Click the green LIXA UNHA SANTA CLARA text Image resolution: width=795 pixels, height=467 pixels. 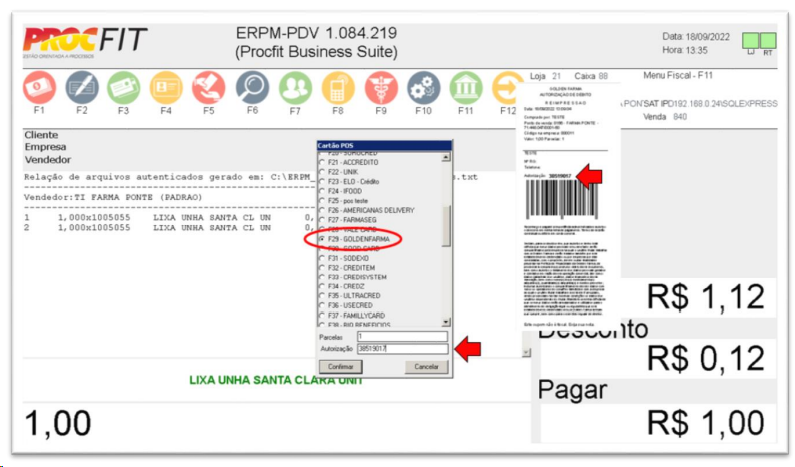coord(276,380)
